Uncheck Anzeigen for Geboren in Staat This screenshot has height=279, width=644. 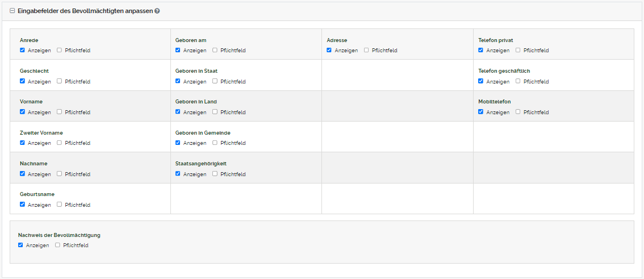click(x=178, y=81)
